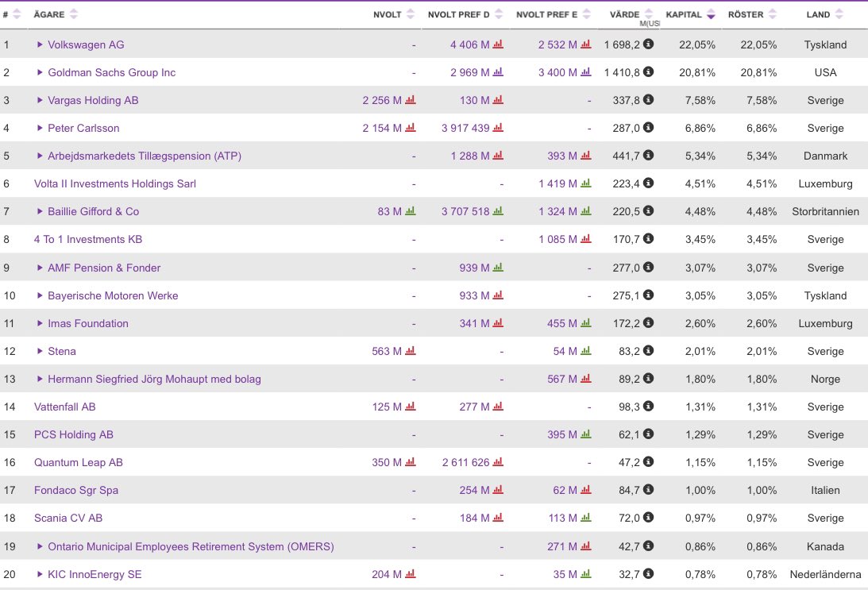Image resolution: width=868 pixels, height=590 pixels.
Task: Open 4 To 1 Investments KB link
Action: tap(88, 239)
